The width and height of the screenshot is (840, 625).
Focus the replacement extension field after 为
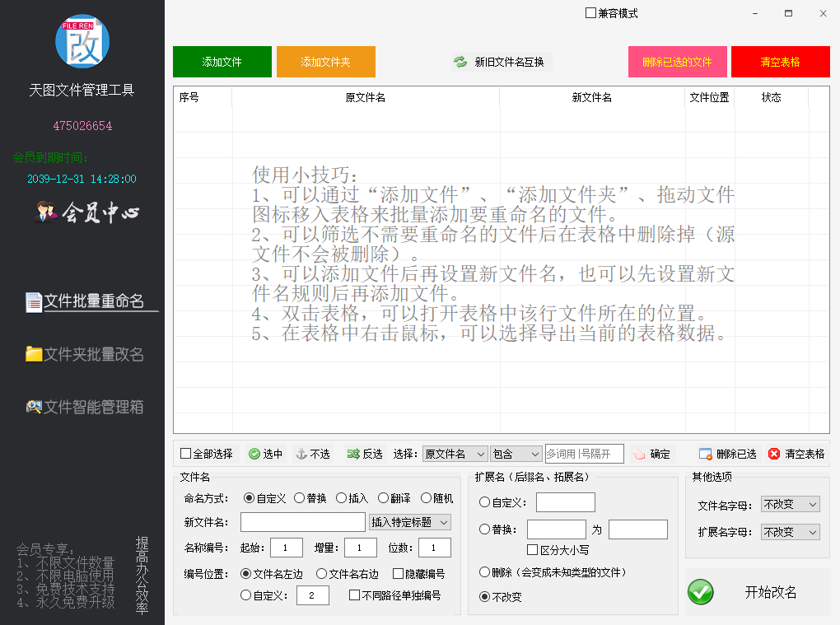638,529
